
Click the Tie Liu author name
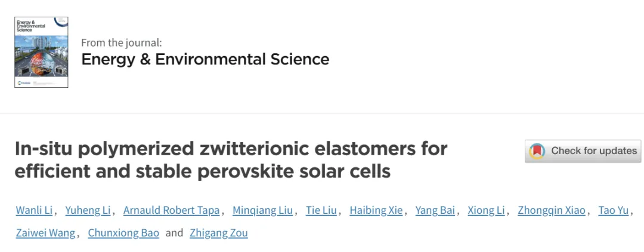(321, 210)
